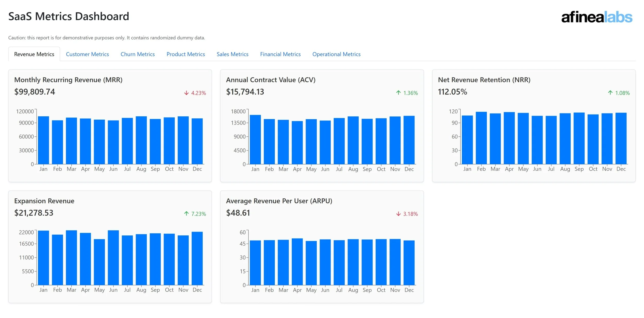644x318 pixels.
Task: Click the $99,809.74 MRR value
Action: point(35,92)
